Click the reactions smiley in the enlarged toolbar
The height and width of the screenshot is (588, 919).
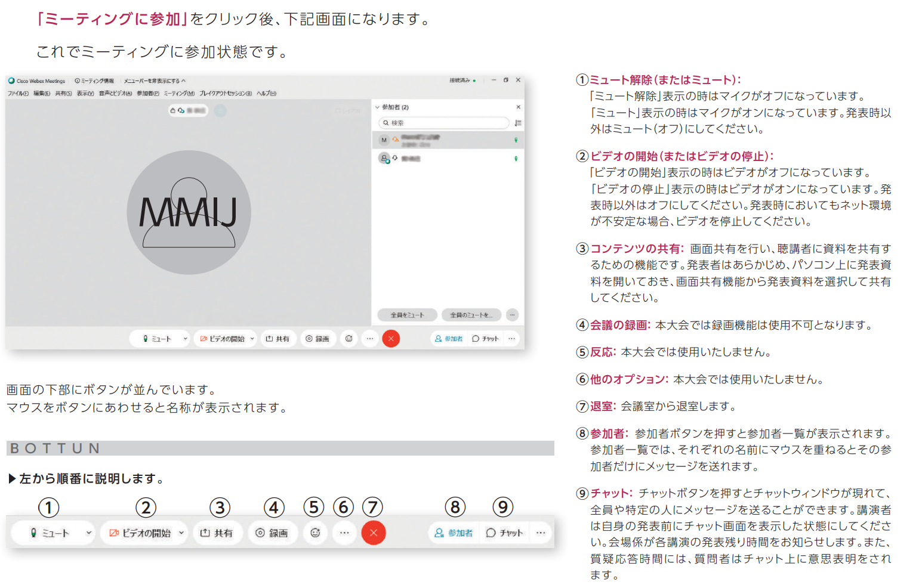pos(315,533)
